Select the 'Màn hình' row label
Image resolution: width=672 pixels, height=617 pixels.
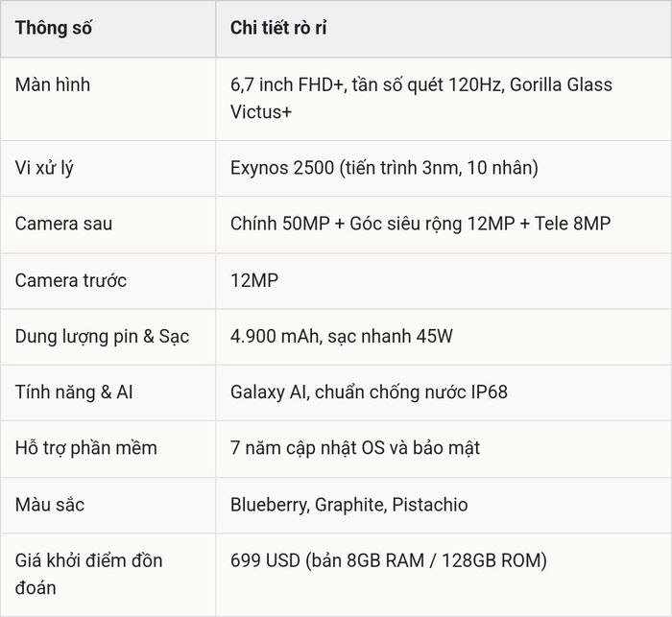[x=53, y=84]
